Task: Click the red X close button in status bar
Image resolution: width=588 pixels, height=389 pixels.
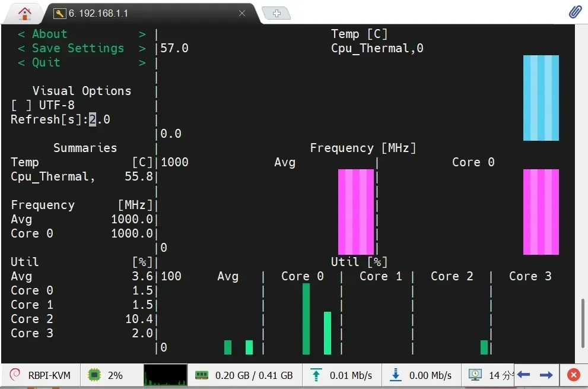Action: pos(573,375)
